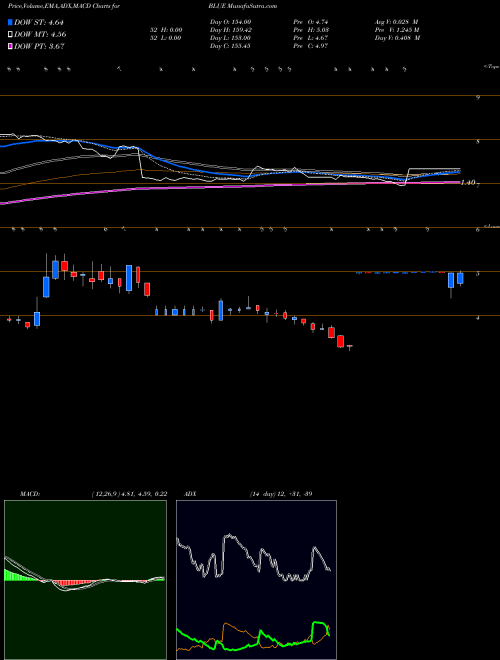Click the 'Price,Volume,EMA,ADX,MACD Charts for' title
Image resolution: width=500 pixels, height=660 pixels.
pos(64,6)
